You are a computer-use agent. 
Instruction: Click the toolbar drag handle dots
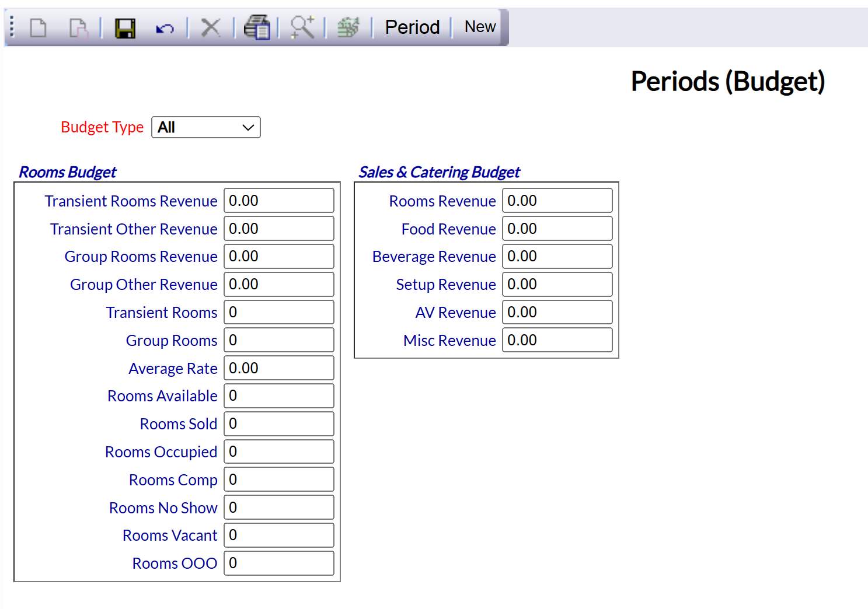pos(12,27)
